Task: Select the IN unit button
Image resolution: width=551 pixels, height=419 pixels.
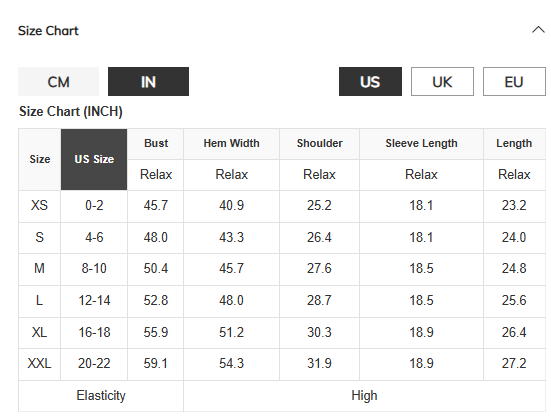Action: coord(148,82)
